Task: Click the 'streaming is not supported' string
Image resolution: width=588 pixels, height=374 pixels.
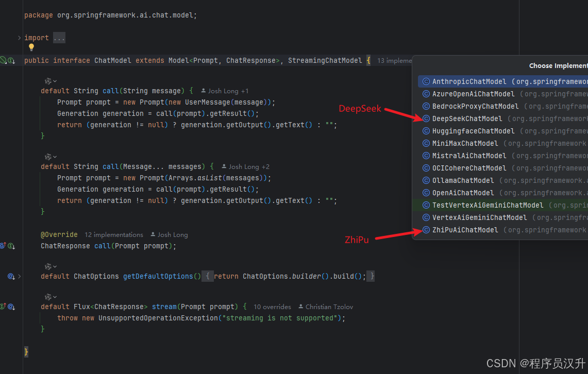Action: pos(279,318)
